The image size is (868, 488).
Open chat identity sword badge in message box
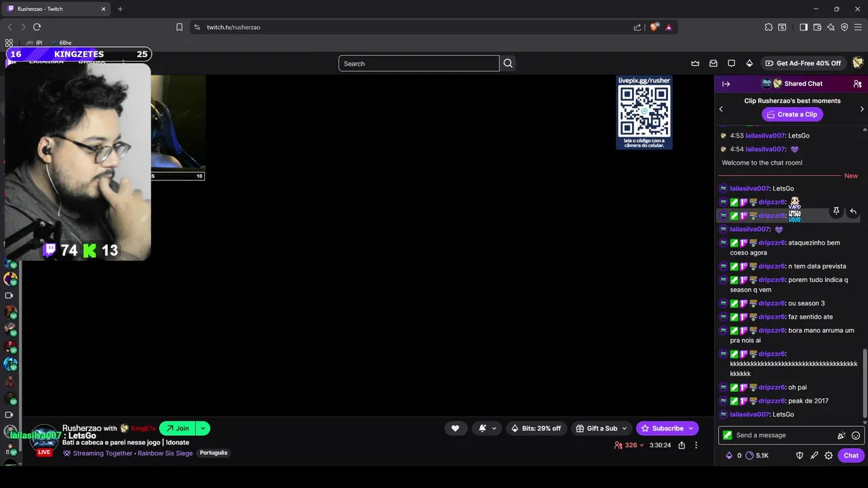coord(728,435)
